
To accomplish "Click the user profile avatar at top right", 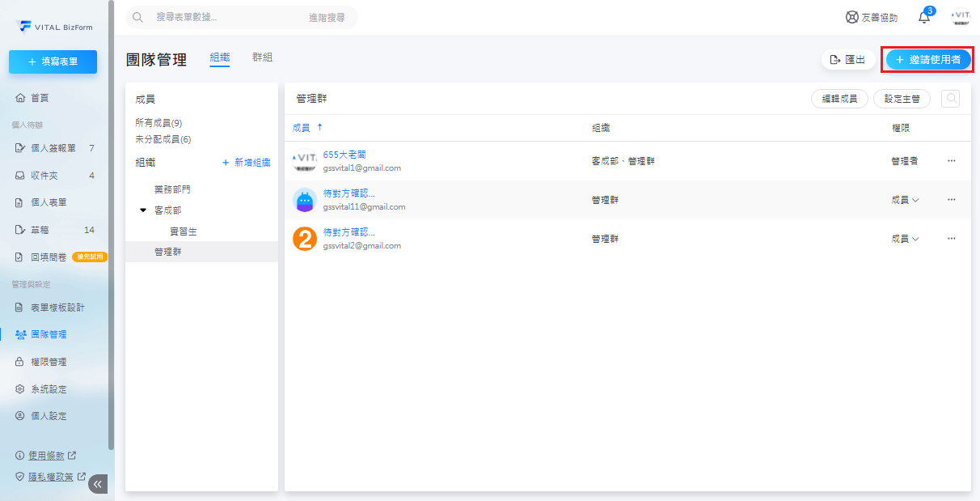I will (960, 17).
